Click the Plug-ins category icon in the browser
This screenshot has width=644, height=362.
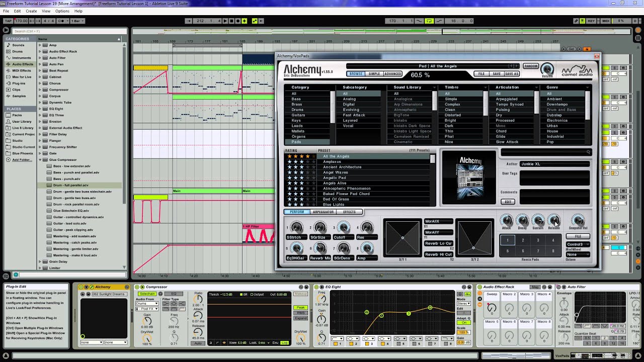8,83
